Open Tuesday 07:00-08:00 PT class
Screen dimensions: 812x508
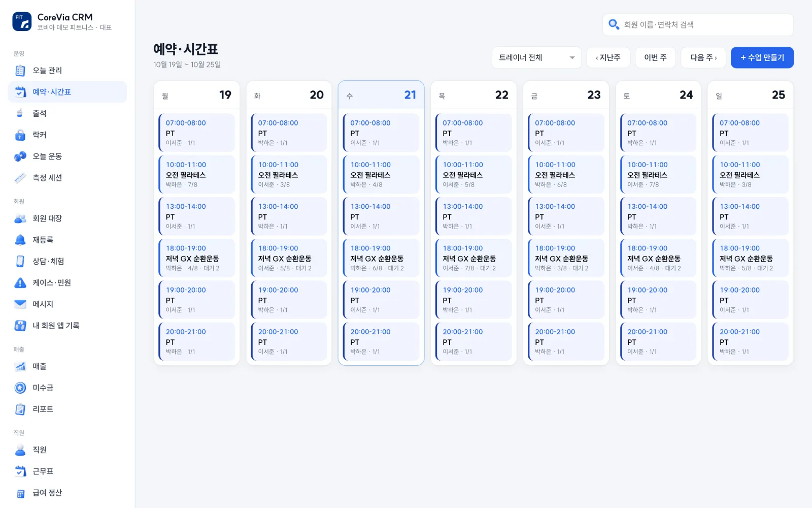point(289,133)
